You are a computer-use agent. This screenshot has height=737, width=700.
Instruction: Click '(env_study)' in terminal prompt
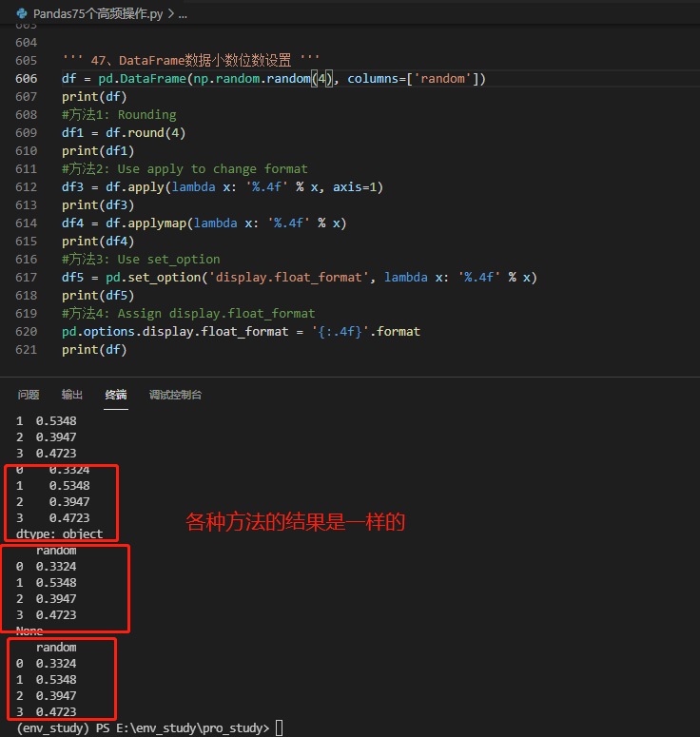(x=52, y=728)
